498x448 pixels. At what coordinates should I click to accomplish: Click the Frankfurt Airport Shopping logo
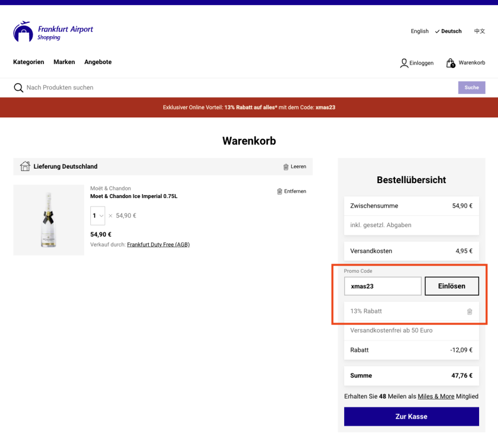(x=53, y=31)
